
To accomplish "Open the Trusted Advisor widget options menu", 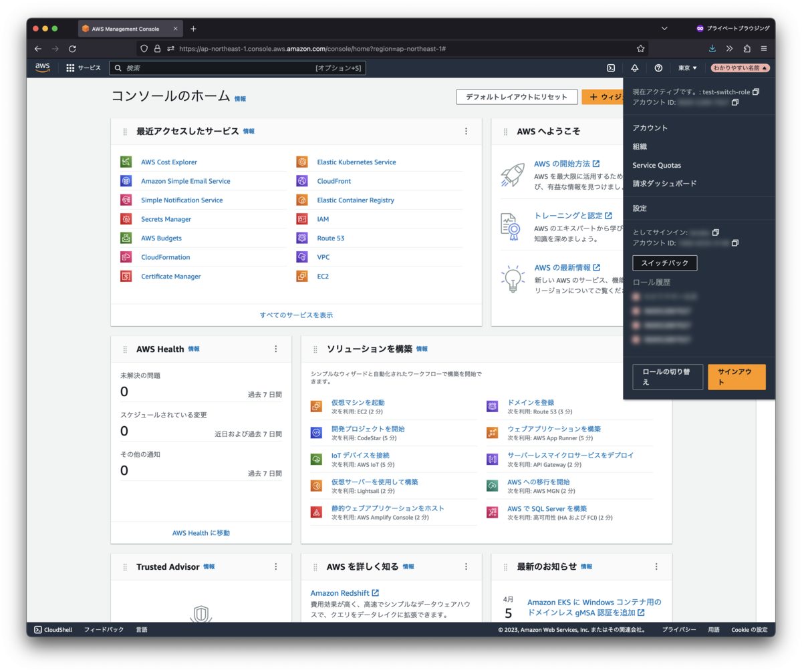I will [x=275, y=566].
